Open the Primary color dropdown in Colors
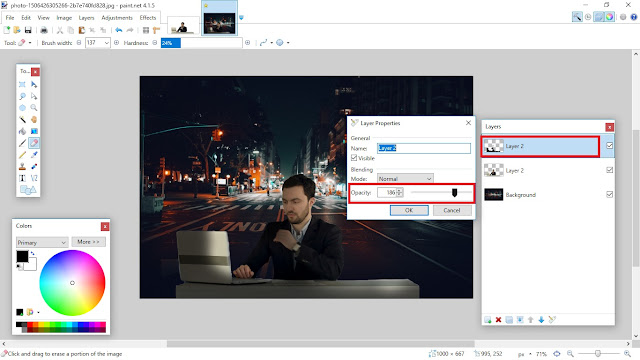The image size is (640, 360). point(42,242)
